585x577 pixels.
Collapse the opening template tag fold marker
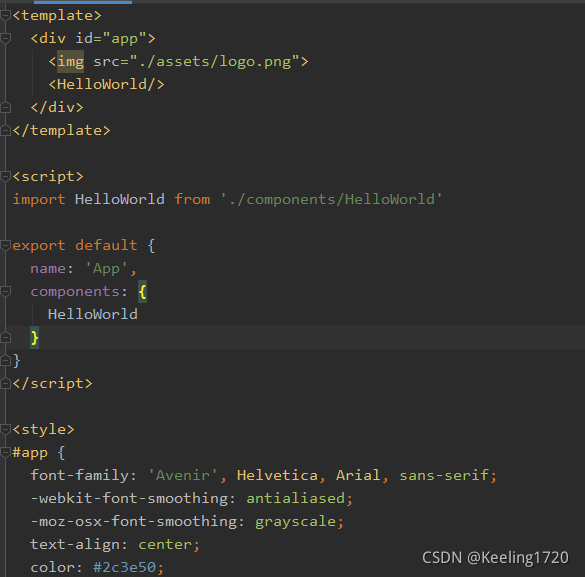pyautogui.click(x=5, y=16)
